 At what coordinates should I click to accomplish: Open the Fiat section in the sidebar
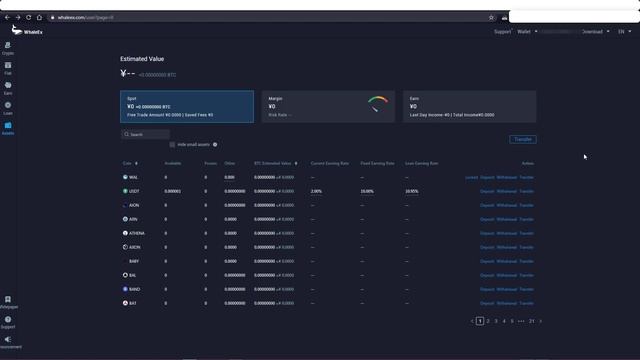(x=8, y=68)
